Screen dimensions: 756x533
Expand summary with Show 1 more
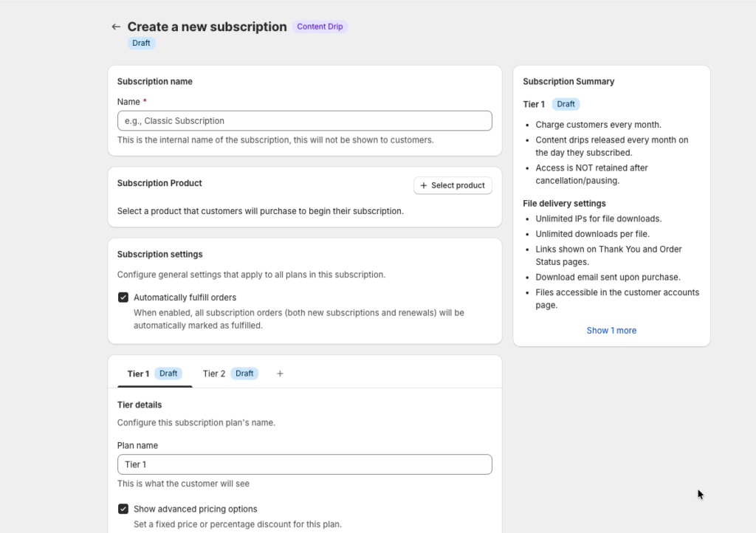click(611, 331)
